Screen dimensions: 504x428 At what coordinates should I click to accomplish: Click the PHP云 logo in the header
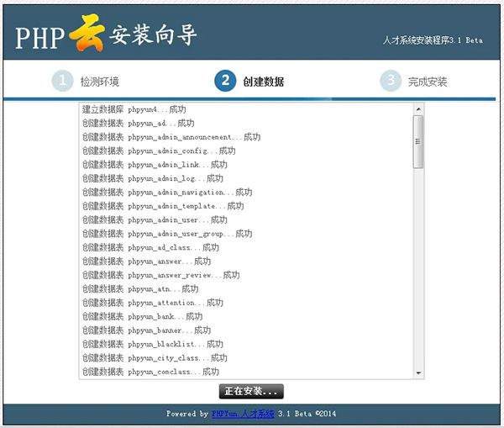pyautogui.click(x=60, y=33)
